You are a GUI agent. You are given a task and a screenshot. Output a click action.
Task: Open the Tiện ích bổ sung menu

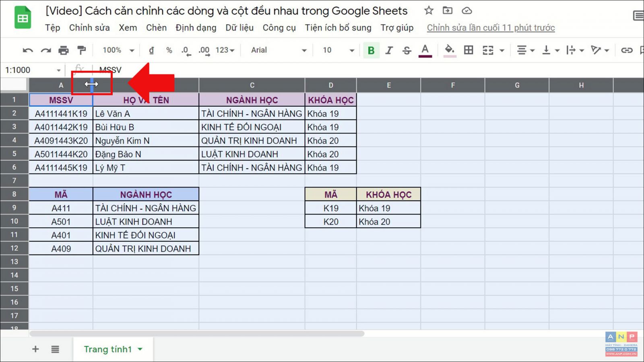click(338, 28)
